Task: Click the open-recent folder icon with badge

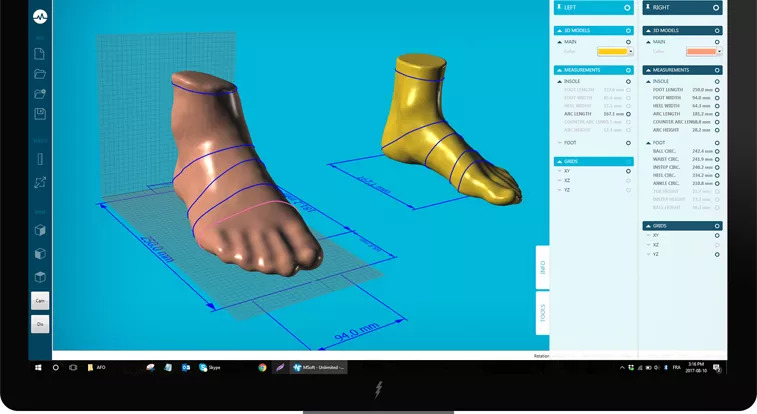Action: click(x=40, y=94)
